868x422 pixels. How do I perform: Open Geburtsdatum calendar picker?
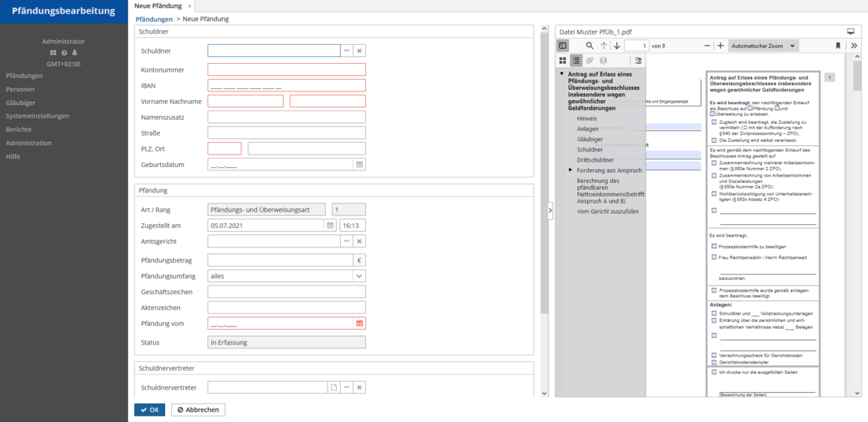(359, 165)
